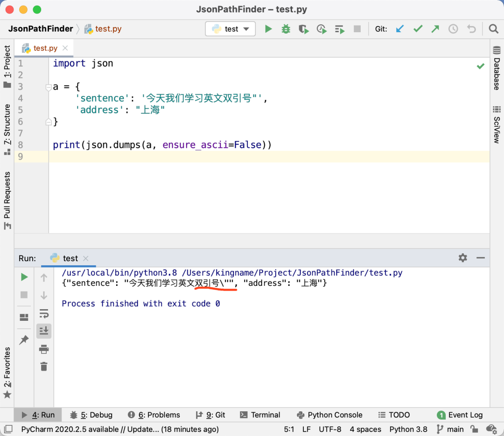Click the Concurrency Diagram run icon
The image size is (504, 436).
(x=339, y=29)
